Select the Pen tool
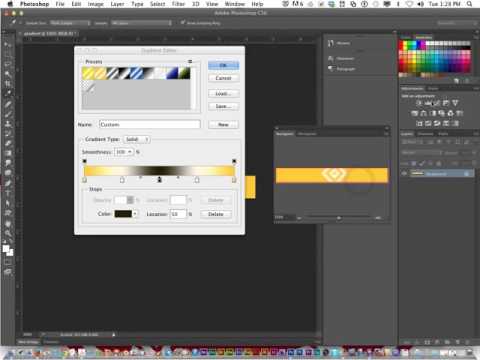480x360 pixels. 8,183
